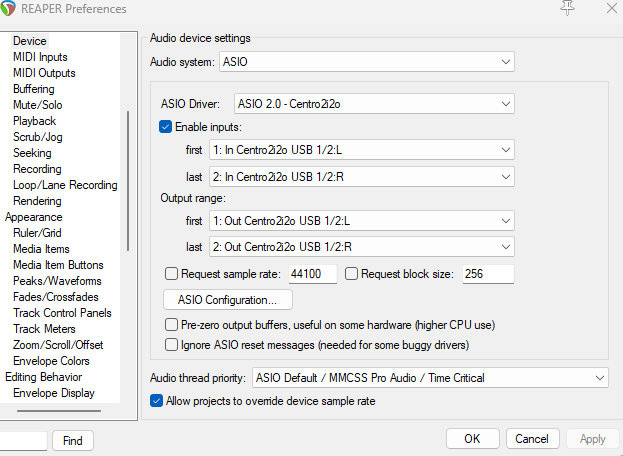The width and height of the screenshot is (623, 456).
Task: Click the preferences search field
Action: click(x=23, y=440)
